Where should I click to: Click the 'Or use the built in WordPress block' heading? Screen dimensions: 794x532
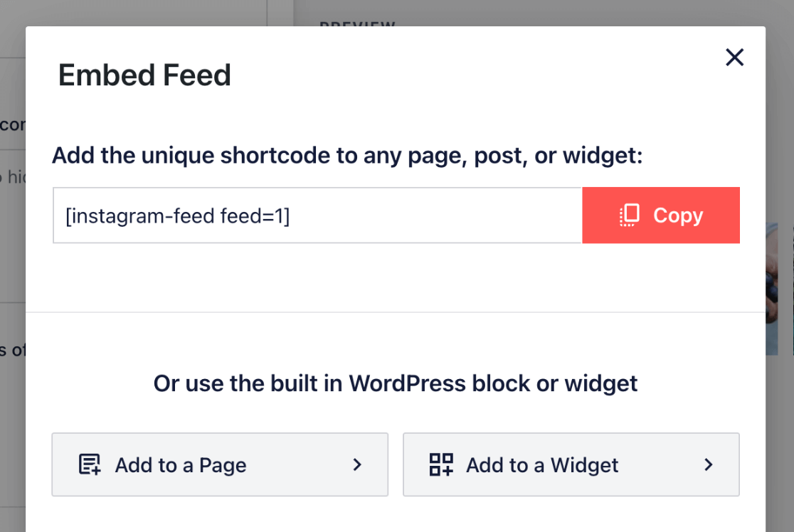coord(396,384)
